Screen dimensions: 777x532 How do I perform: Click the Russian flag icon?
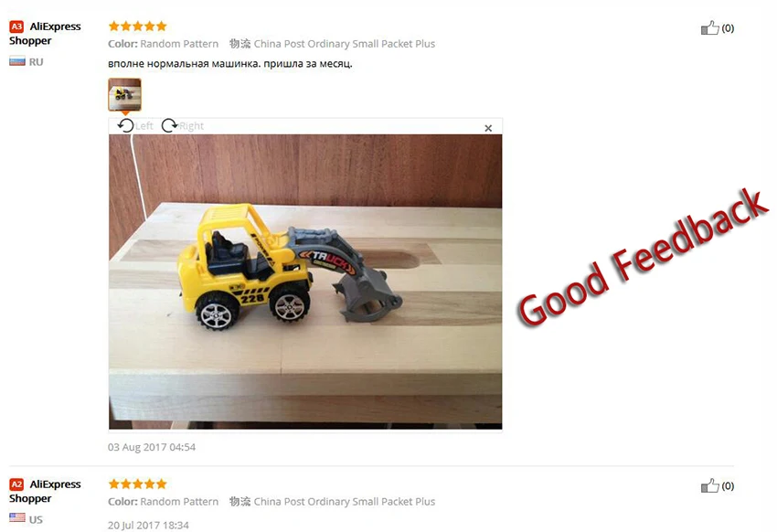tap(17, 61)
